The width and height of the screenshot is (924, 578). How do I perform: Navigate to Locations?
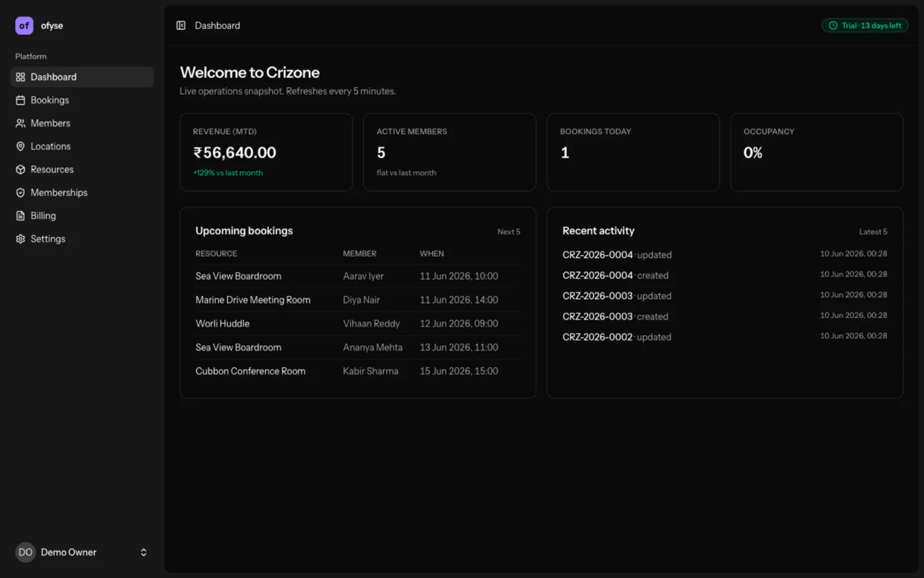(x=82, y=146)
